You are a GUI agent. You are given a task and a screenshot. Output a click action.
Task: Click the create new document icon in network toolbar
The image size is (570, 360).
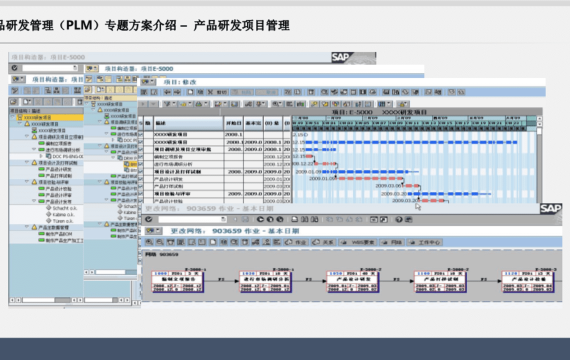[213, 242]
